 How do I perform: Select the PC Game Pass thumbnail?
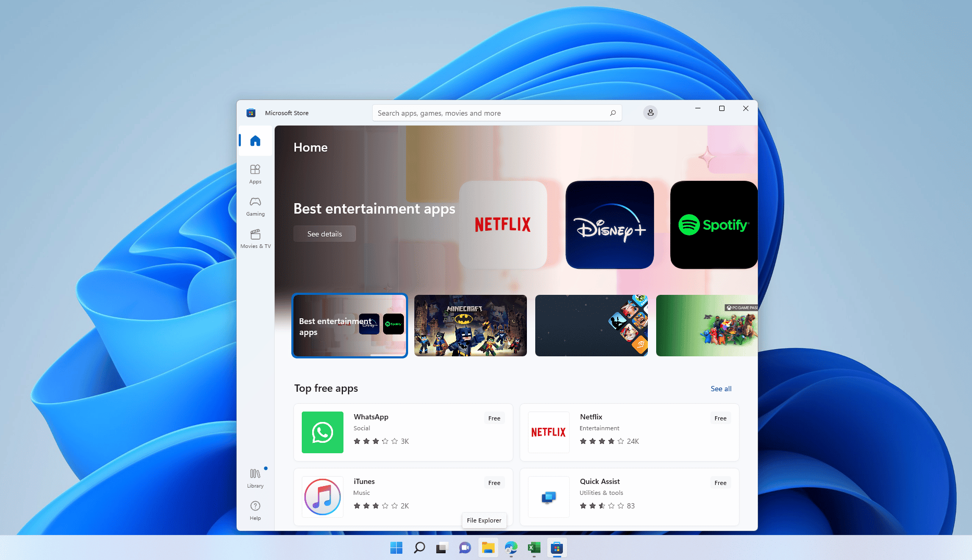(706, 326)
